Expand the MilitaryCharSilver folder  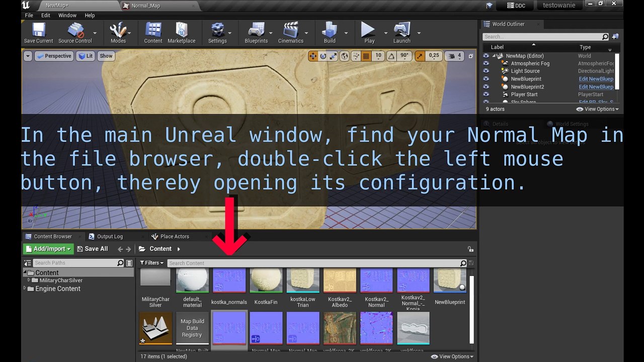point(30,281)
